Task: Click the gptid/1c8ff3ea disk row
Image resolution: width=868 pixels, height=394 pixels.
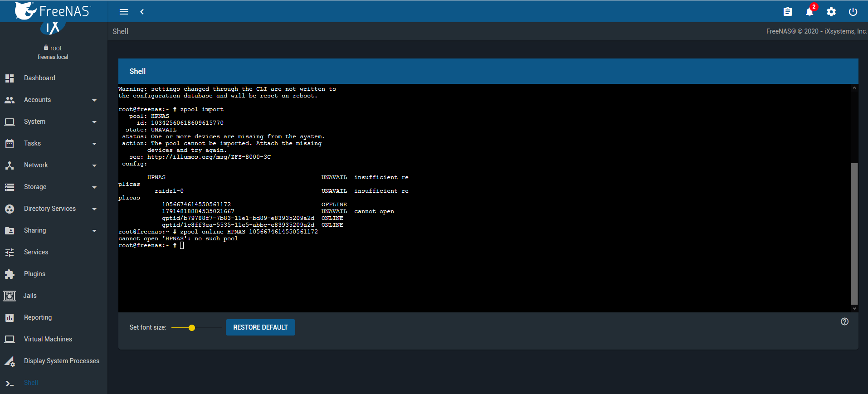Action: point(253,225)
